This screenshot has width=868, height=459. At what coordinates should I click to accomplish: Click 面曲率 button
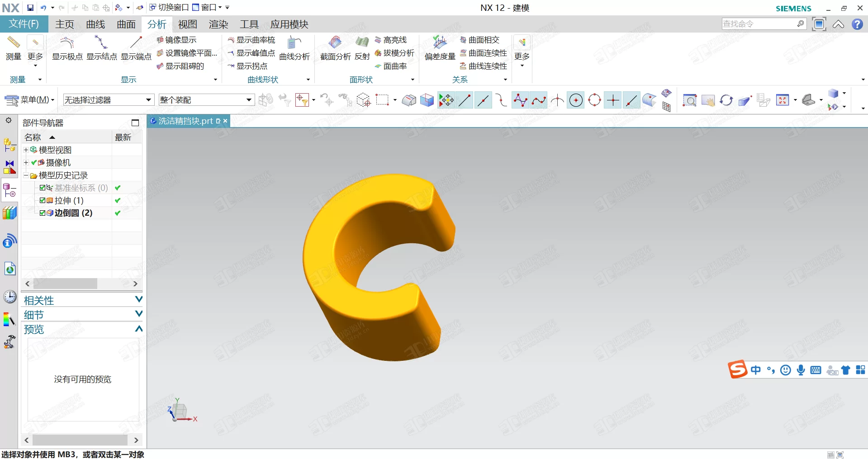(x=391, y=66)
